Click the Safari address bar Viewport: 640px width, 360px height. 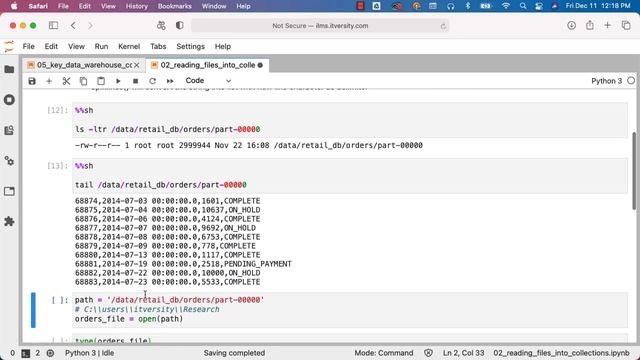tap(320, 26)
